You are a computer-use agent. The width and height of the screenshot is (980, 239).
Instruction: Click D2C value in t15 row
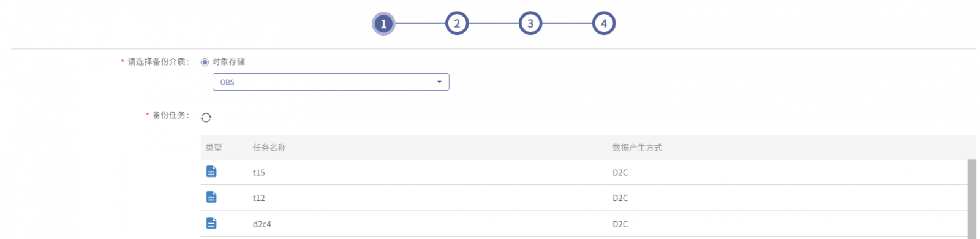pyautogui.click(x=620, y=173)
